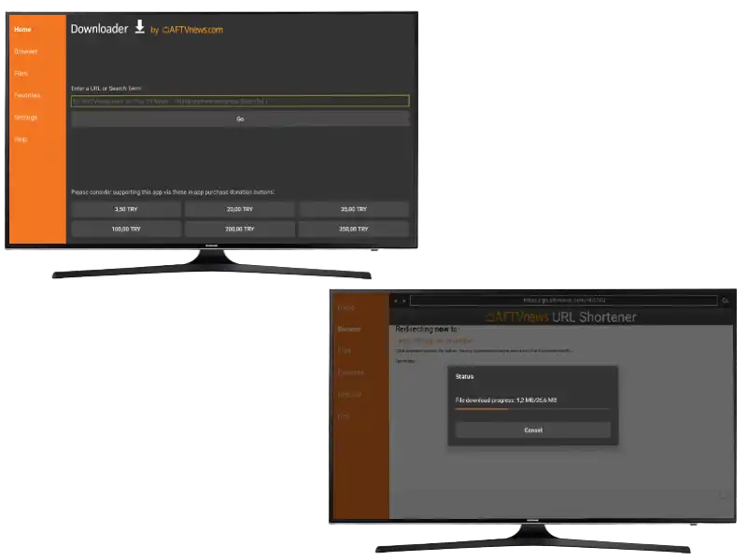This screenshot has height=560, width=747.
Task: Donate 200,00 TRY
Action: point(240,229)
